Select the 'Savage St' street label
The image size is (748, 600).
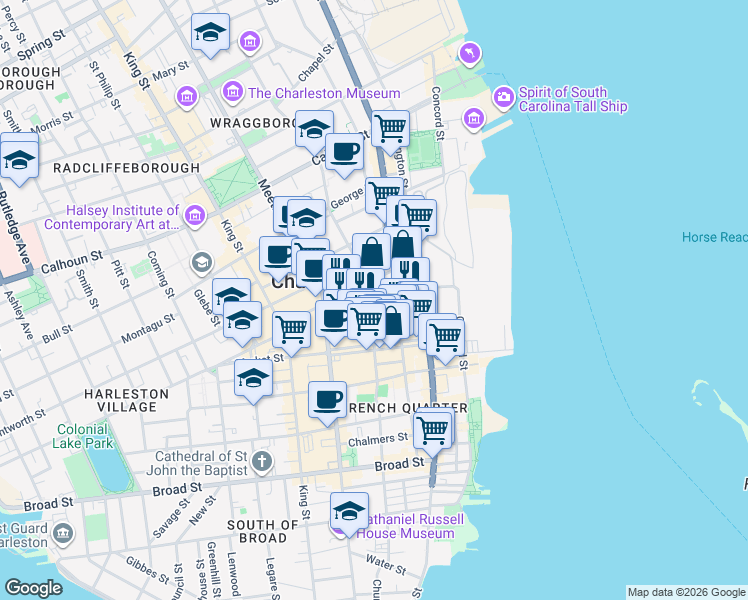pyautogui.click(x=172, y=518)
